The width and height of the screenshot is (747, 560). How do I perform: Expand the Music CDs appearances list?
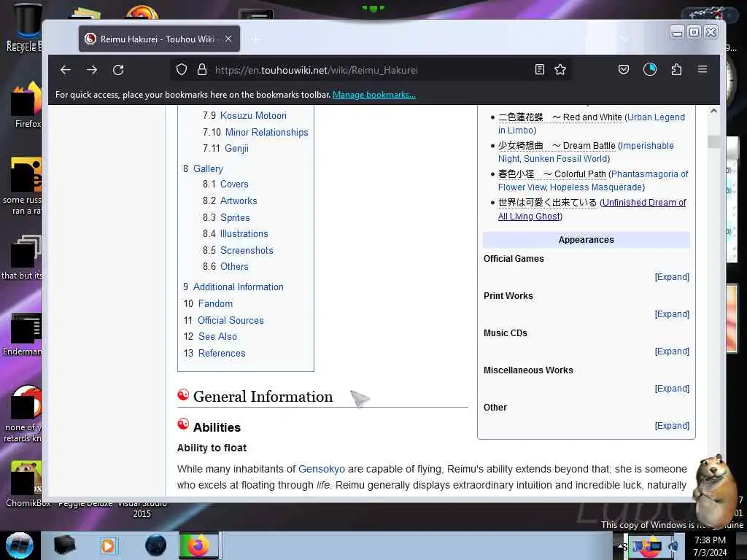point(672,351)
